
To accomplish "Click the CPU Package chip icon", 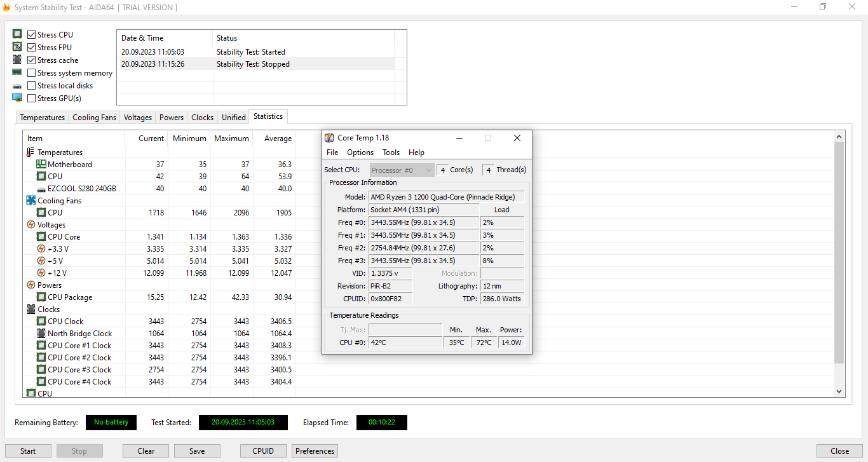I will (41, 297).
